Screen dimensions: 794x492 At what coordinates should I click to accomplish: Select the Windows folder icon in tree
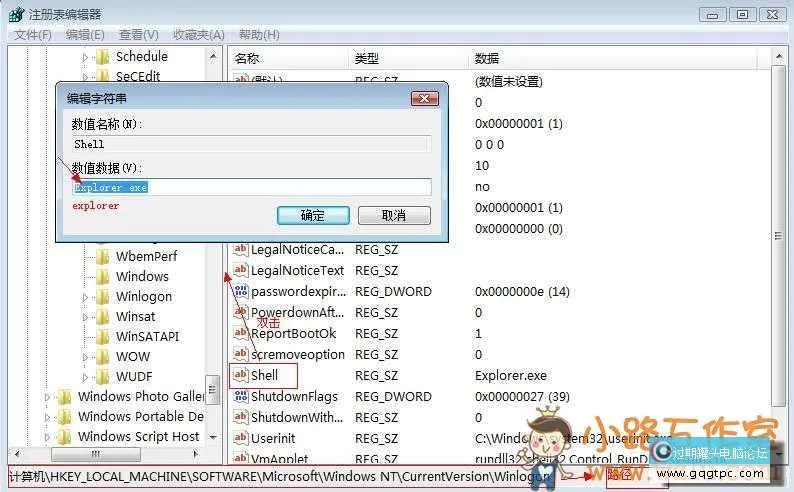tap(103, 276)
